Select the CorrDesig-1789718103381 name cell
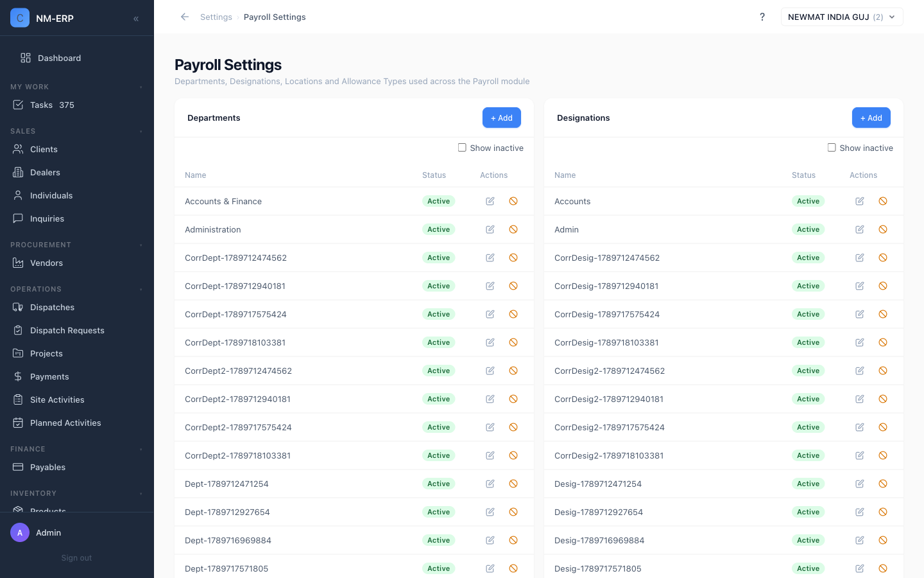Screen dimensions: 924x578 pyautogui.click(x=606, y=342)
